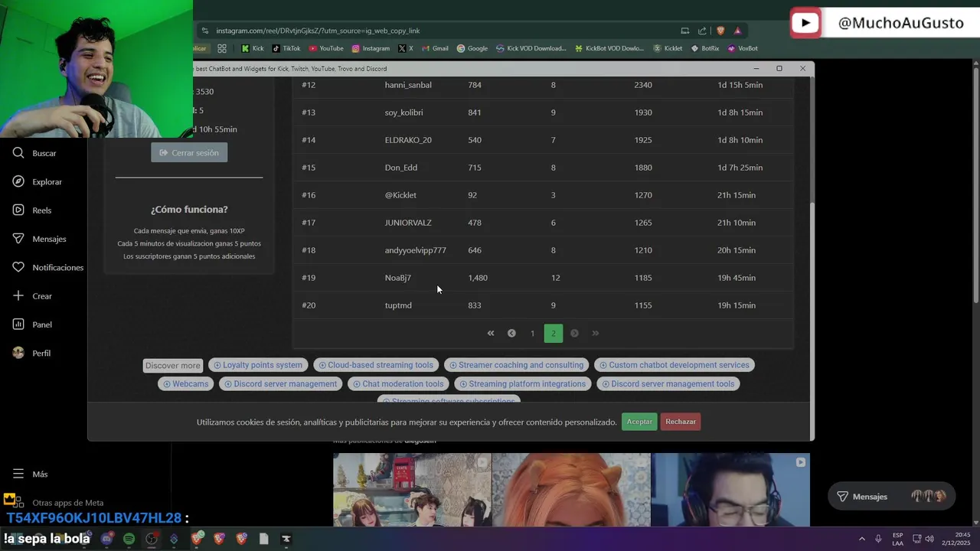
Task: Click the site settings icon in address bar
Action: click(x=204, y=31)
